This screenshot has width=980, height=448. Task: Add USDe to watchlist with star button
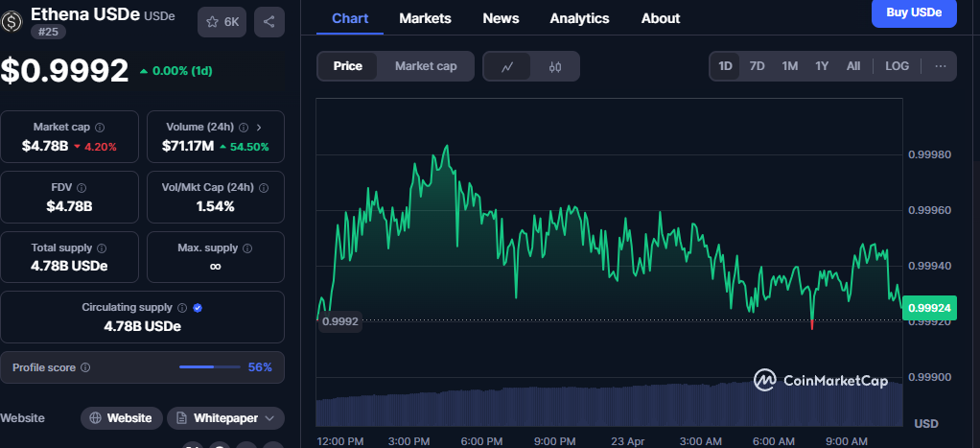(x=222, y=22)
